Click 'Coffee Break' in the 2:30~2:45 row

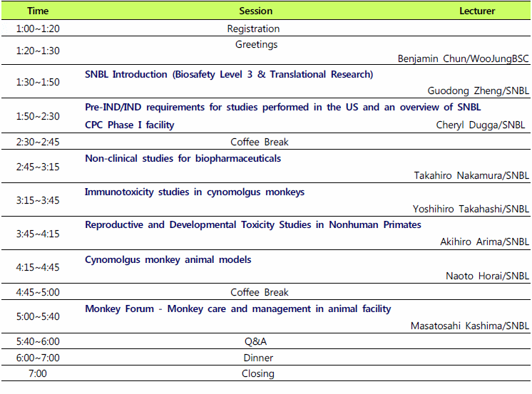[259, 142]
